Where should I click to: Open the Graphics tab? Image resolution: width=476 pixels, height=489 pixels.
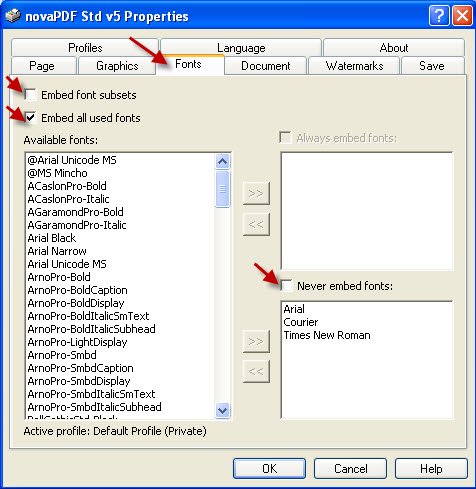coord(117,66)
